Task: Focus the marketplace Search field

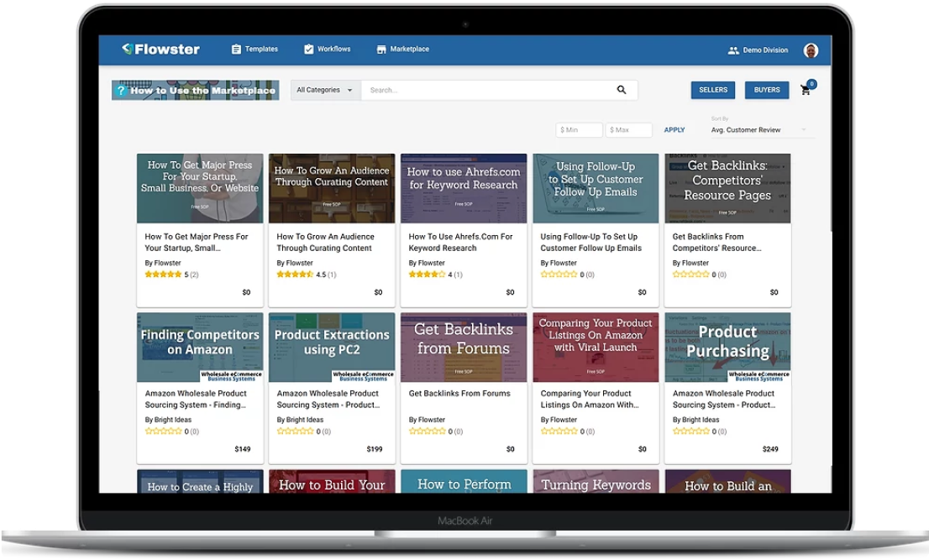Action: click(x=499, y=90)
